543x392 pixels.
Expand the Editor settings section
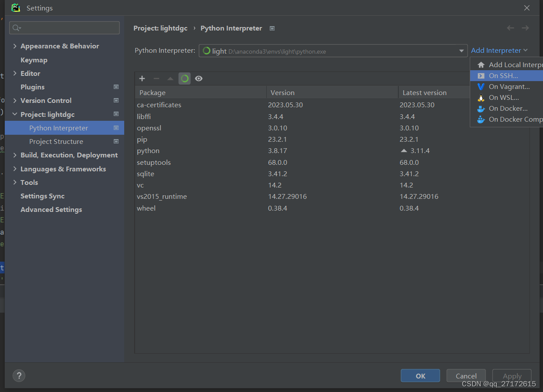pyautogui.click(x=15, y=73)
